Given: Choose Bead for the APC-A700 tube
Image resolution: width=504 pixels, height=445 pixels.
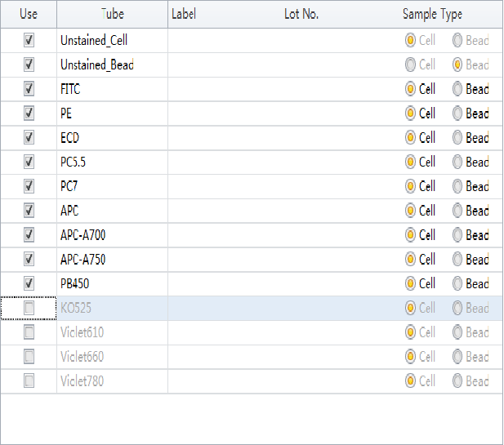Looking at the screenshot, I should tap(457, 235).
